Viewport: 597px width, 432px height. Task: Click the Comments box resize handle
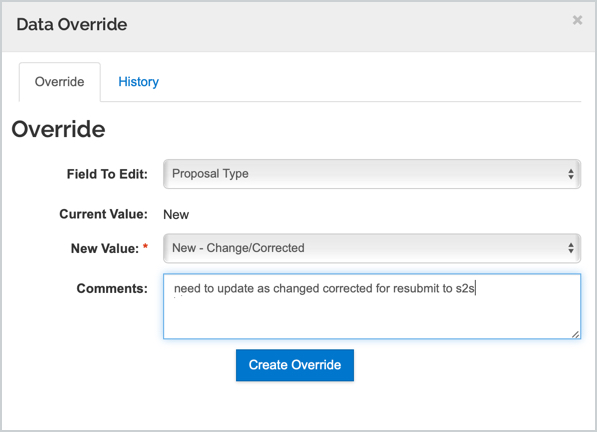[x=575, y=334]
